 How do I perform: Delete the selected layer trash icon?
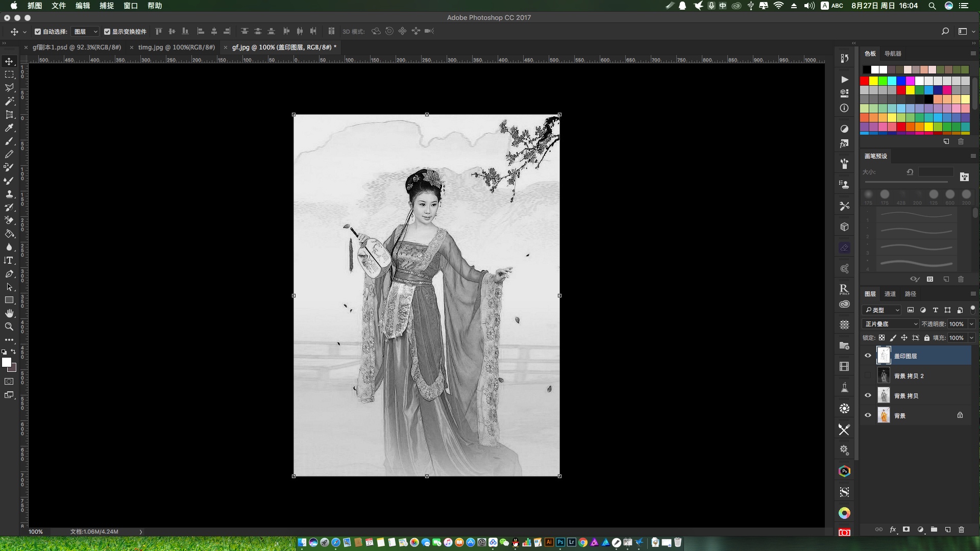(x=962, y=530)
